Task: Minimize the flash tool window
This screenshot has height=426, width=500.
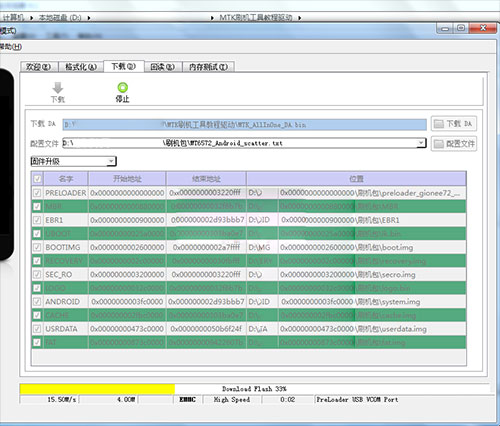Action: coord(445,29)
